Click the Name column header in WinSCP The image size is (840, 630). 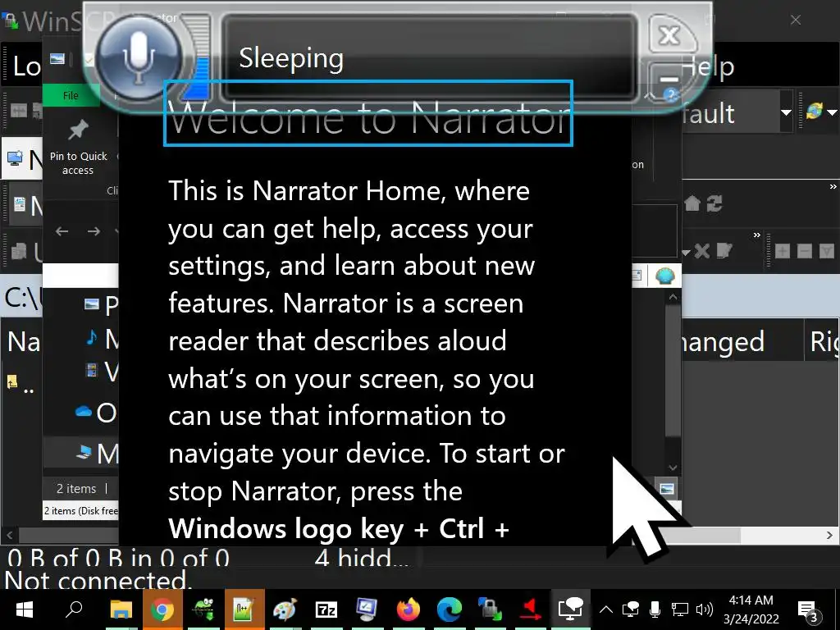coord(24,341)
